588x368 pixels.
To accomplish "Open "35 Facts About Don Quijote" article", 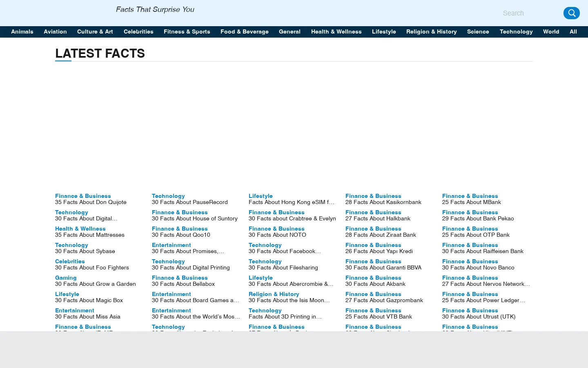I will [x=91, y=202].
